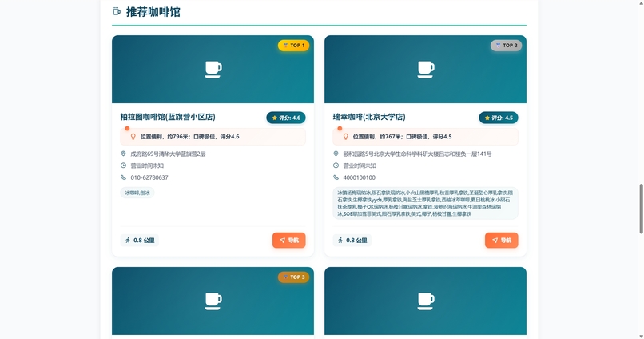Click the cup image on the bottom-right card without badge

426,301
